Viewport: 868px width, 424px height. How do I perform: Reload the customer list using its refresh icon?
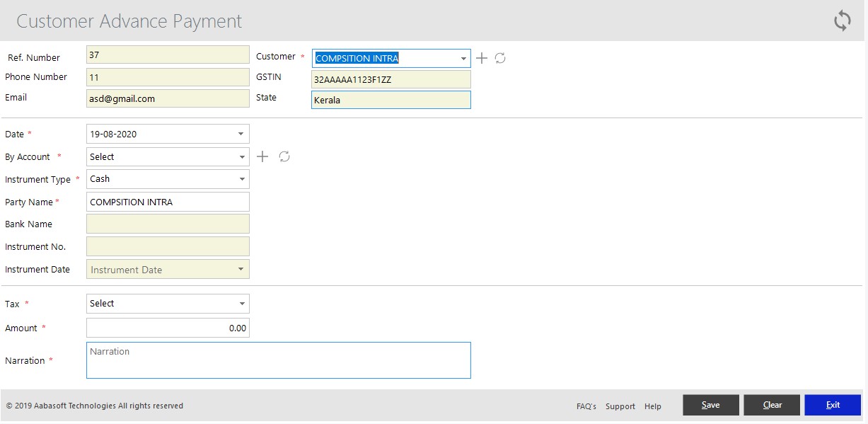(x=500, y=58)
